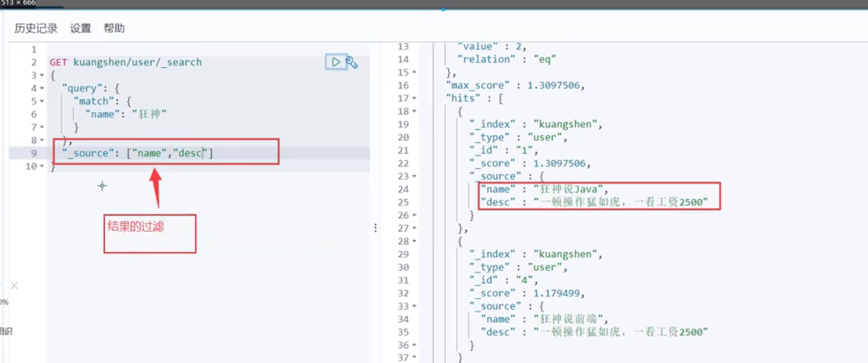868x363 pixels.
Task: Collapse the "query" block at line 4
Action: 42,88
